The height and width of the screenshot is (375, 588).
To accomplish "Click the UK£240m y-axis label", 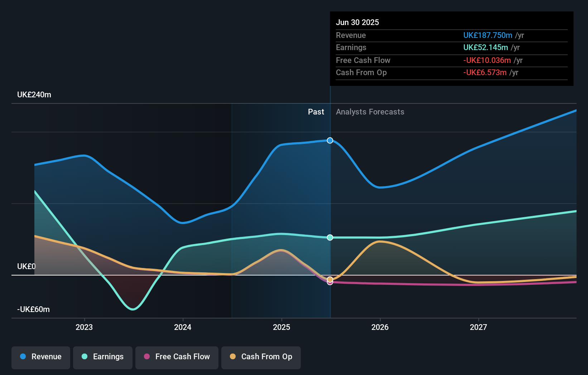I will [x=34, y=95].
